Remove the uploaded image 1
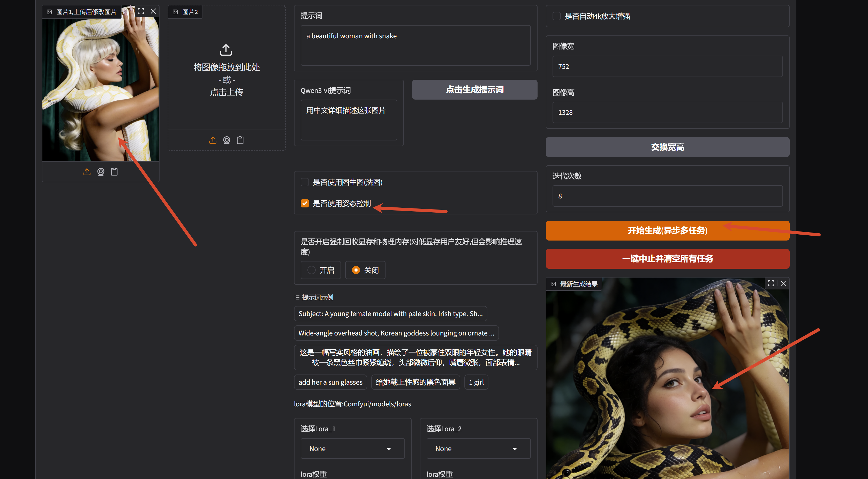Screen dimensions: 868x479 point(153,11)
